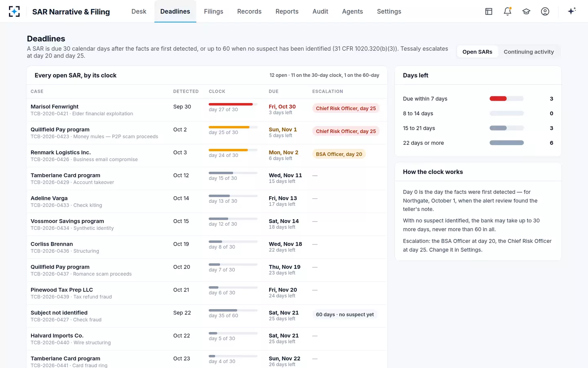Screen dimensions: 588x368
Task: Select the Vossmoor Savings program row
Action: click(x=207, y=224)
